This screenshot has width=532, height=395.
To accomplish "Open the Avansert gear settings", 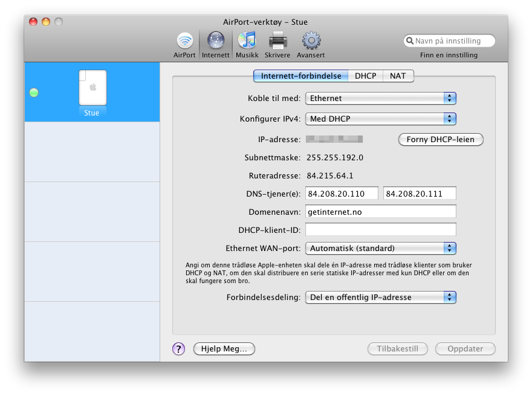I will tap(311, 41).
